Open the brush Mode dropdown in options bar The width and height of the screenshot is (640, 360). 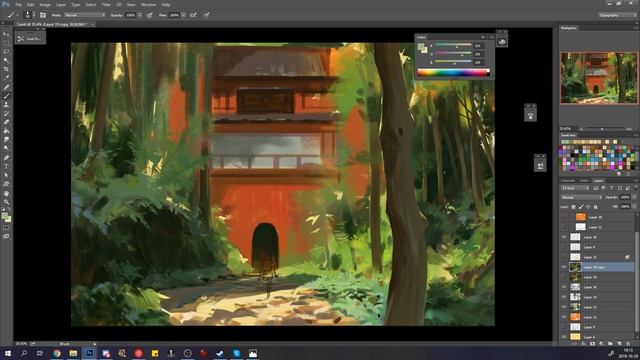point(84,15)
